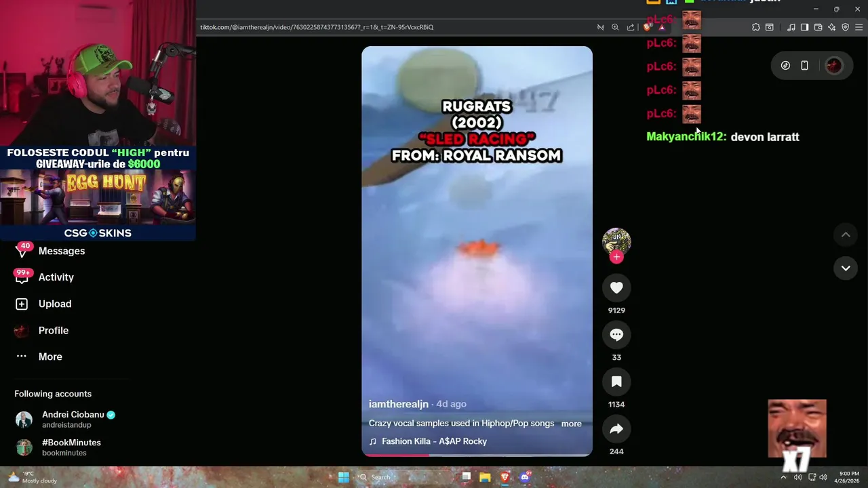868x488 pixels.
Task: Click the crossed-out N icon in address bar
Action: tap(600, 27)
